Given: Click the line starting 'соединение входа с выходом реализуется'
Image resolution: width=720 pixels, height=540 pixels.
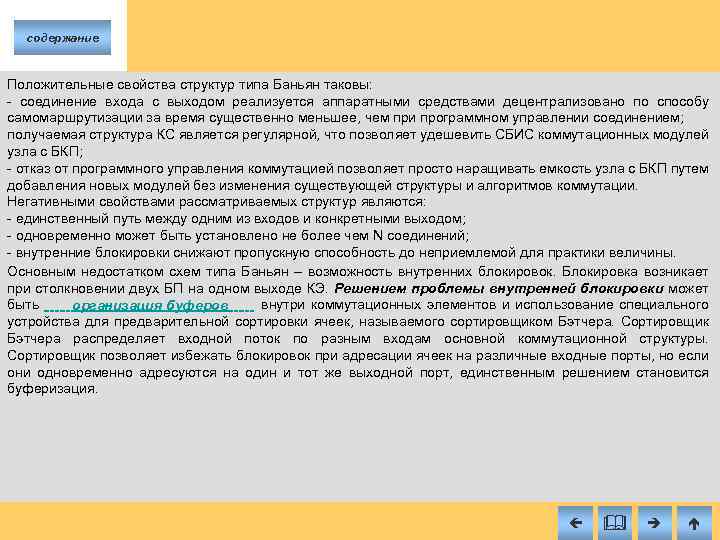Looking at the screenshot, I should pos(358,101).
